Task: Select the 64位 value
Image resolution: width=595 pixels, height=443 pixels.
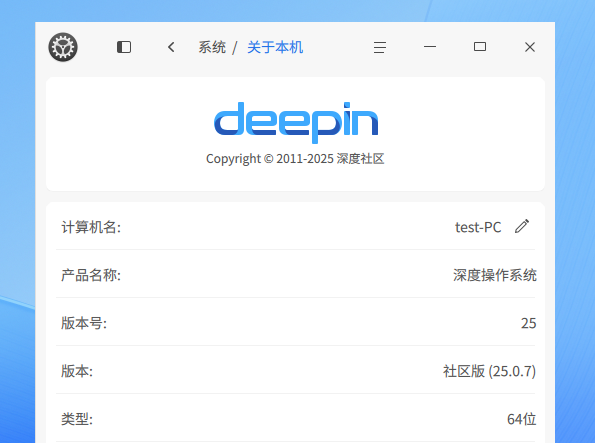Action: (522, 419)
